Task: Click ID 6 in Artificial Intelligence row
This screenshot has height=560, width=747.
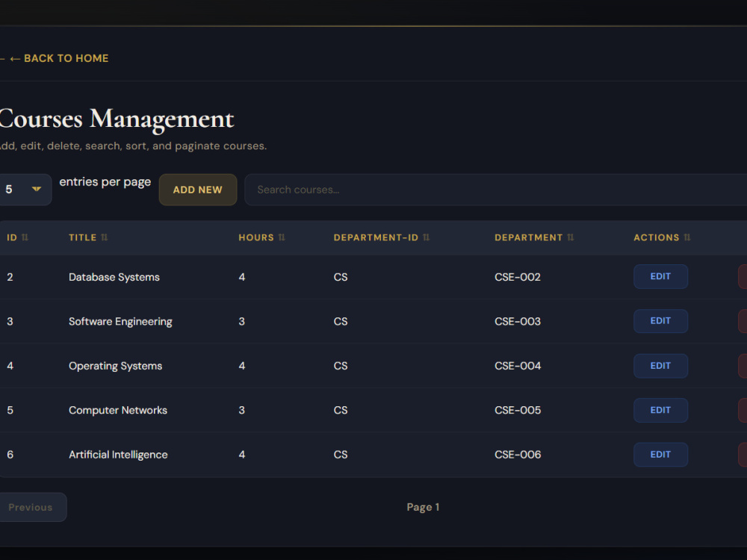Action: pos(10,455)
